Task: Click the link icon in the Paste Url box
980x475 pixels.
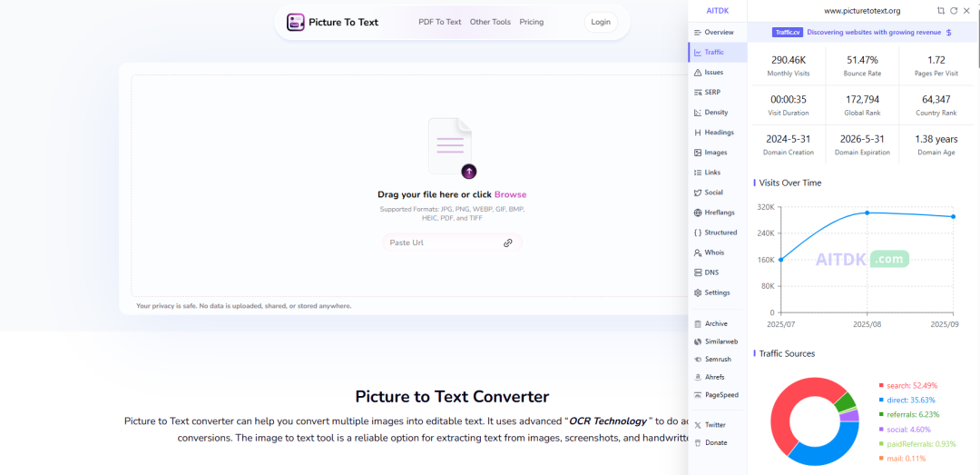Action: click(508, 242)
